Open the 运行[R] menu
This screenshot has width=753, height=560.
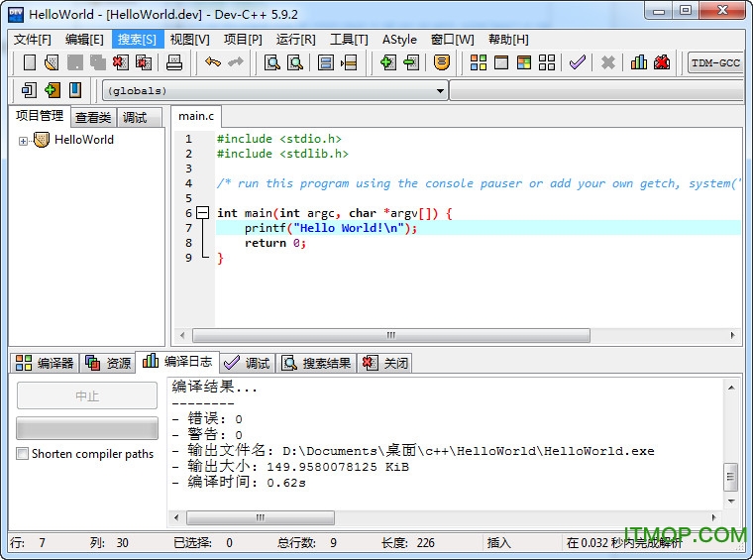295,40
